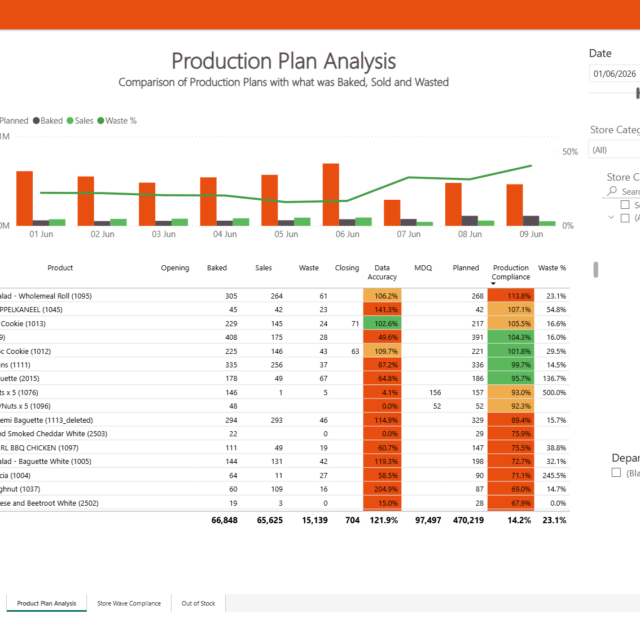Click the Data Accuracy total 121.9%

[384, 520]
